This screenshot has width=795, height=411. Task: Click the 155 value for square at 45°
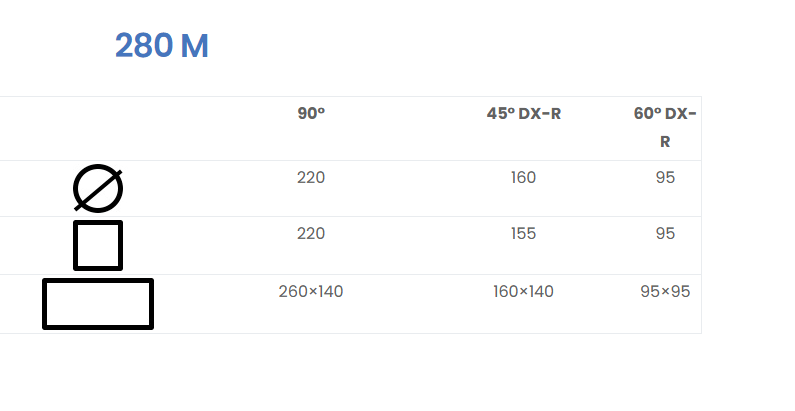coord(523,234)
